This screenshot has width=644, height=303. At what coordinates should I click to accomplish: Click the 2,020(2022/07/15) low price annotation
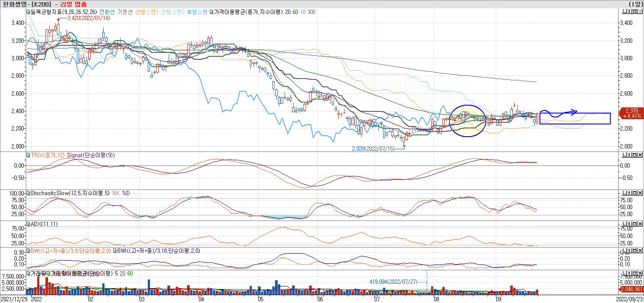point(373,148)
